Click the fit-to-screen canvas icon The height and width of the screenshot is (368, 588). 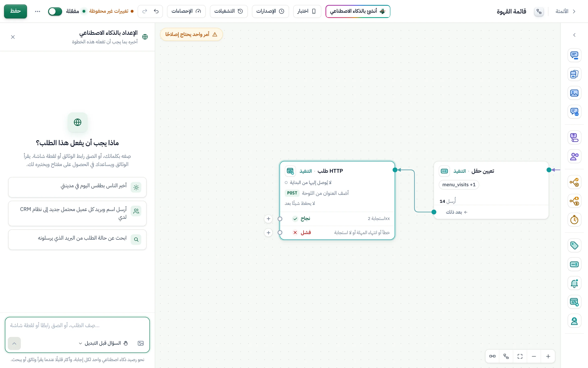coord(520,356)
